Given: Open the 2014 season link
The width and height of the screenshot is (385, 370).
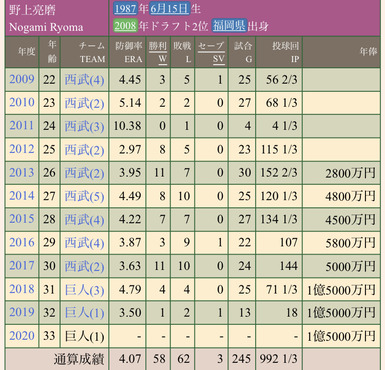Looking at the screenshot, I should [x=22, y=196].
